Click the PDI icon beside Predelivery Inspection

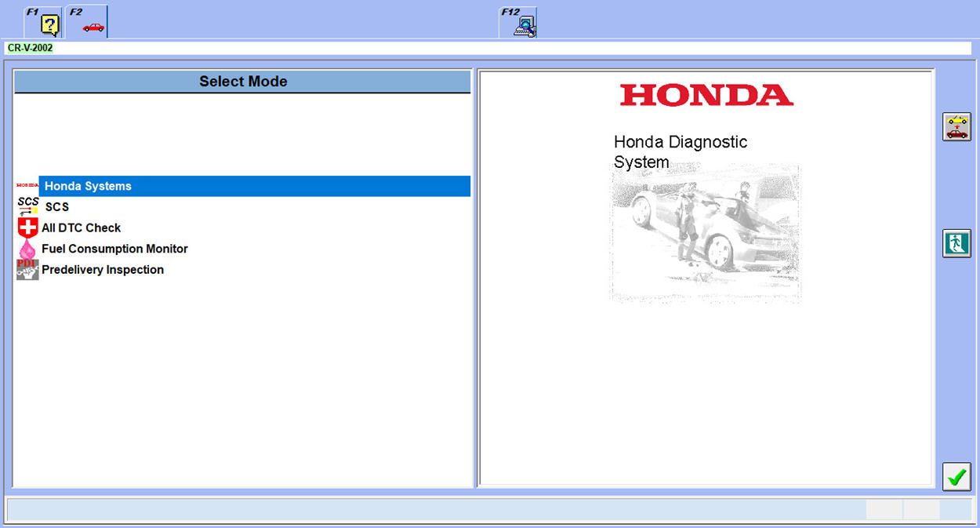27,270
